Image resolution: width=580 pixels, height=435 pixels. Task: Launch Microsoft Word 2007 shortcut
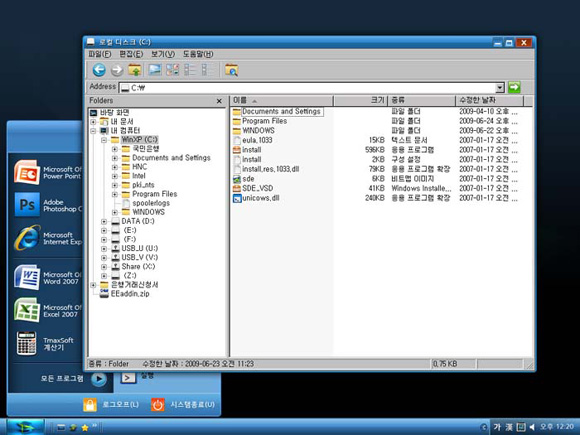pos(47,277)
